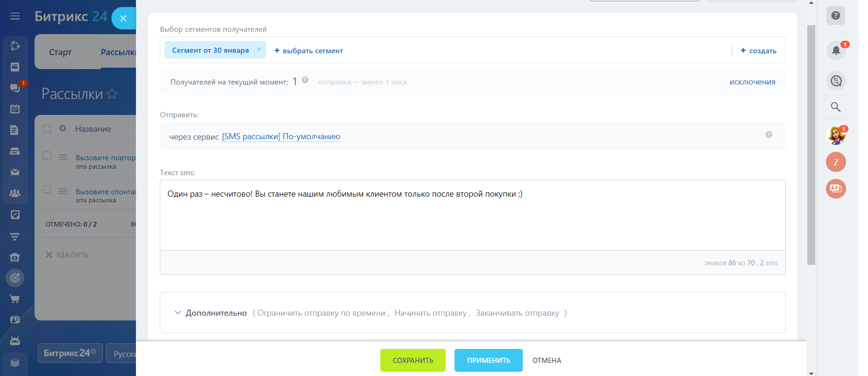The image size is (868, 376).
Task: Show help hint for the sending service
Action: coord(769,135)
